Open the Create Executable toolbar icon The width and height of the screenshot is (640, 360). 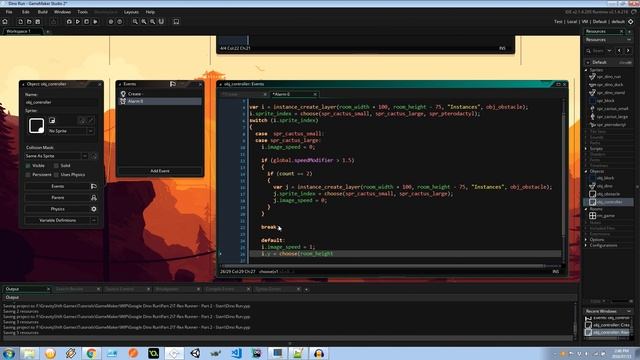pyautogui.click(x=53, y=22)
